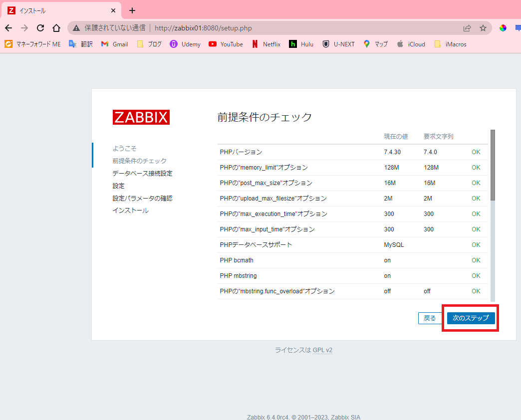
Task: Reload the setup page
Action: tap(40, 28)
